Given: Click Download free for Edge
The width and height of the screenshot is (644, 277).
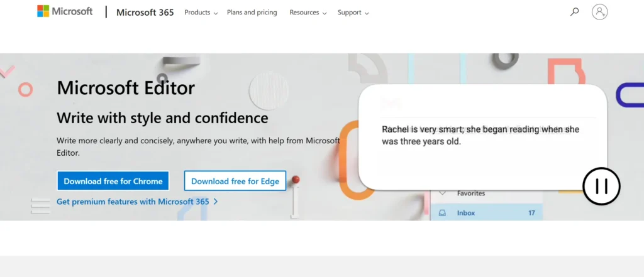Looking at the screenshot, I should pos(235,181).
